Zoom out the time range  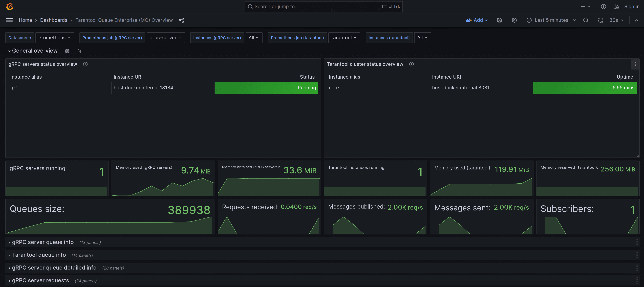tap(586, 20)
